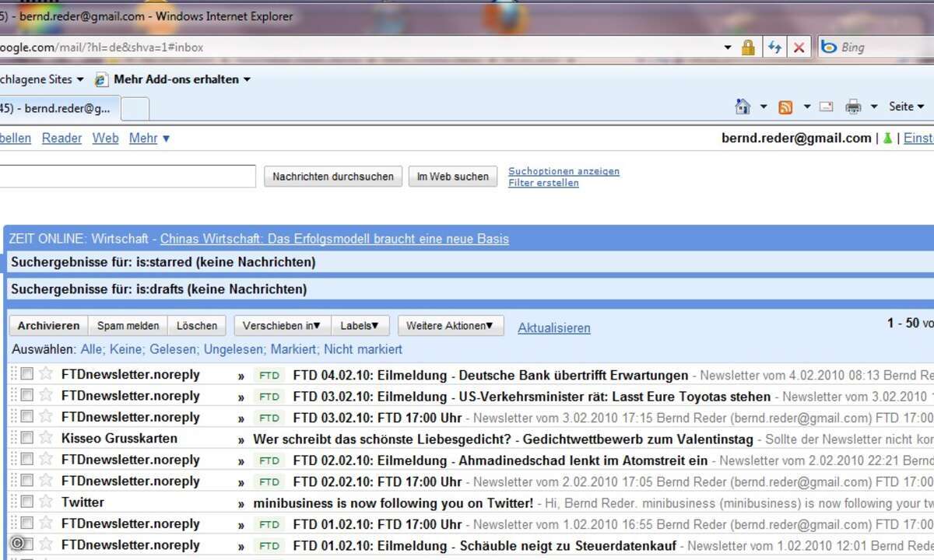Image resolution: width=934 pixels, height=560 pixels.
Task: Open a new blank browser tab
Action: (x=135, y=109)
